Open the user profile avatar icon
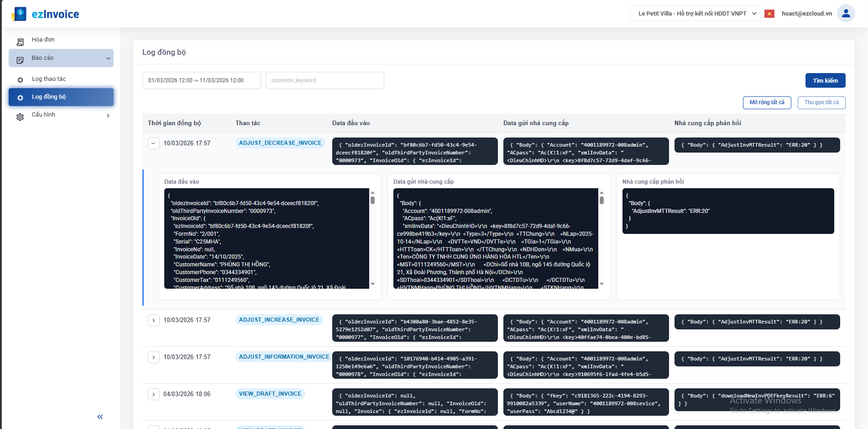This screenshot has height=429, width=868. [846, 13]
